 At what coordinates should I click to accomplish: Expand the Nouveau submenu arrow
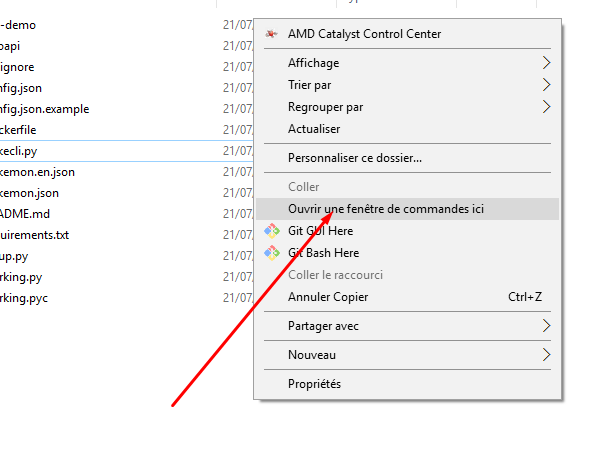(546, 354)
